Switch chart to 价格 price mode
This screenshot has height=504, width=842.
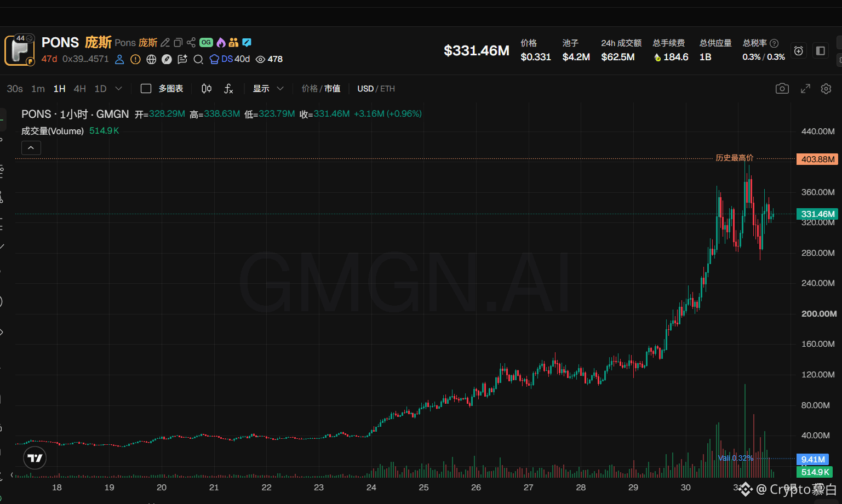(x=310, y=89)
